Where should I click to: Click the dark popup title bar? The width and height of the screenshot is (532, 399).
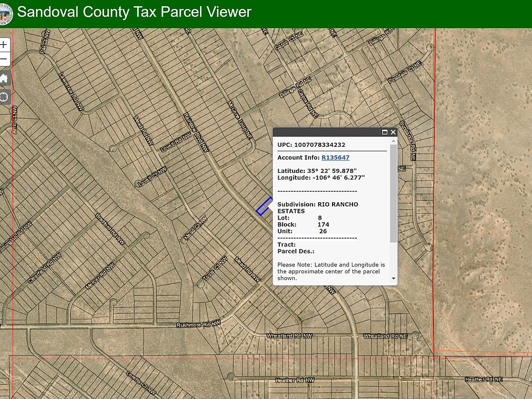[x=327, y=132]
